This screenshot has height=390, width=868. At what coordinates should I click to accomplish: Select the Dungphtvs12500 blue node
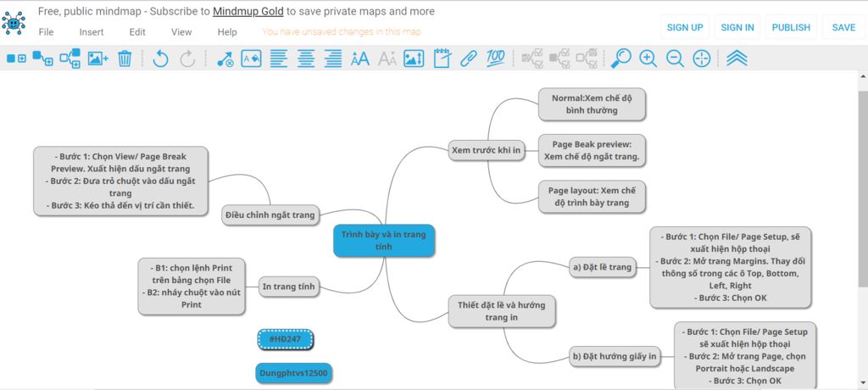(294, 373)
